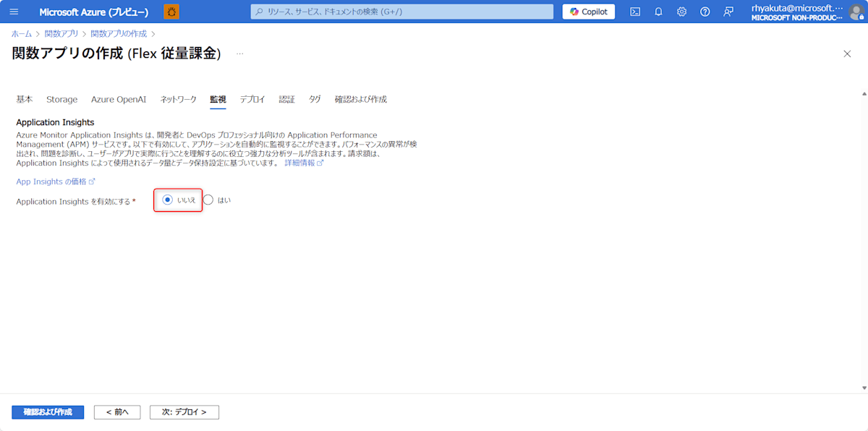Go to the 認証 tab
868x431 pixels.
coord(287,99)
